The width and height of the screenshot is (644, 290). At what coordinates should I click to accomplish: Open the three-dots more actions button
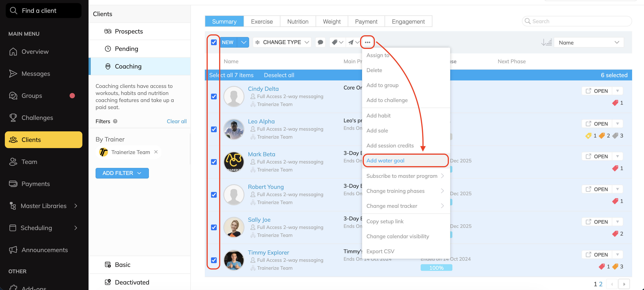click(367, 42)
